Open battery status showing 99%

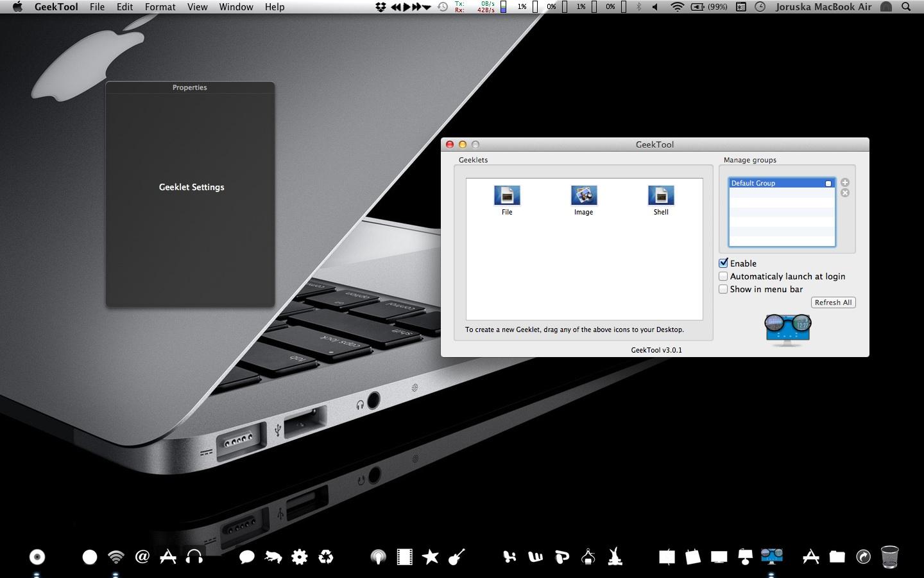tap(709, 7)
